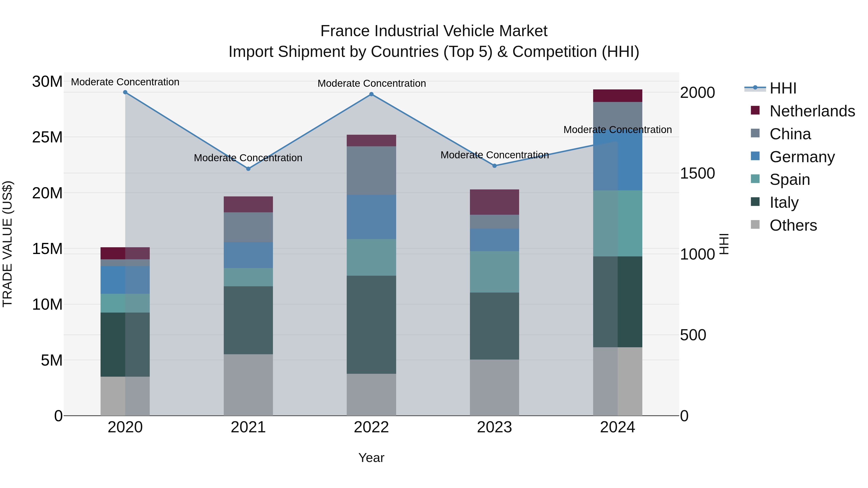Click the 2023 x-axis year label
This screenshot has height=488, width=868.
494,427
